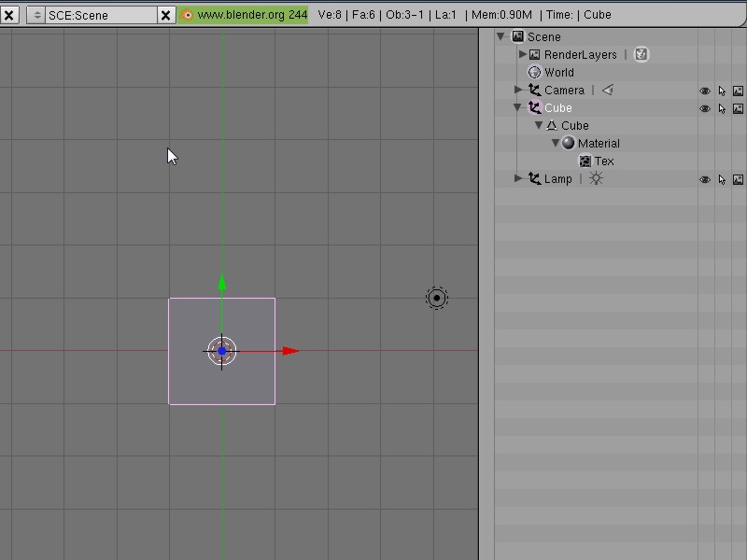Toggle Cube renderability icon
Screen dimensions: 747x560
click(738, 108)
